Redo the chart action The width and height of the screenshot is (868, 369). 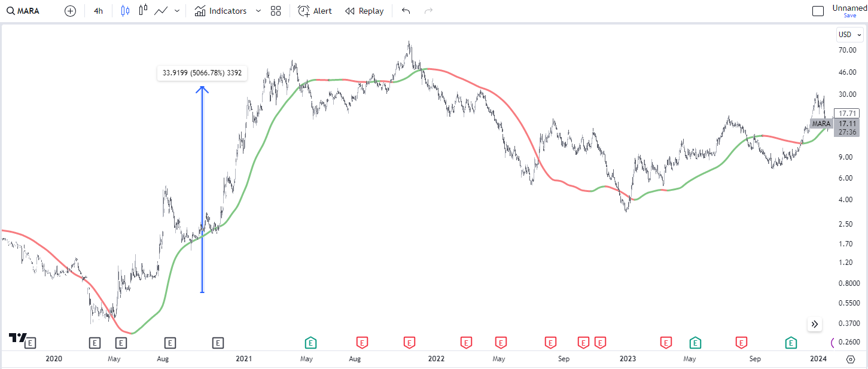(428, 11)
